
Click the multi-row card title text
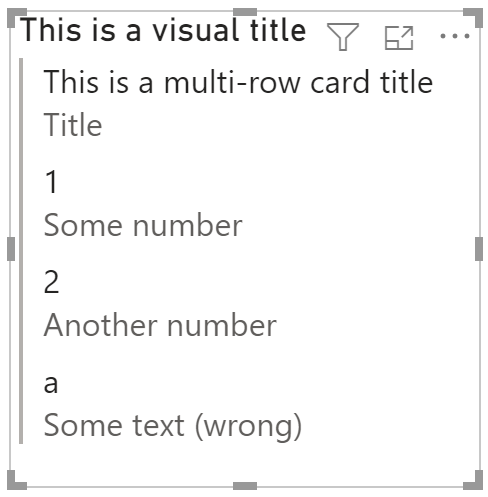point(238,82)
